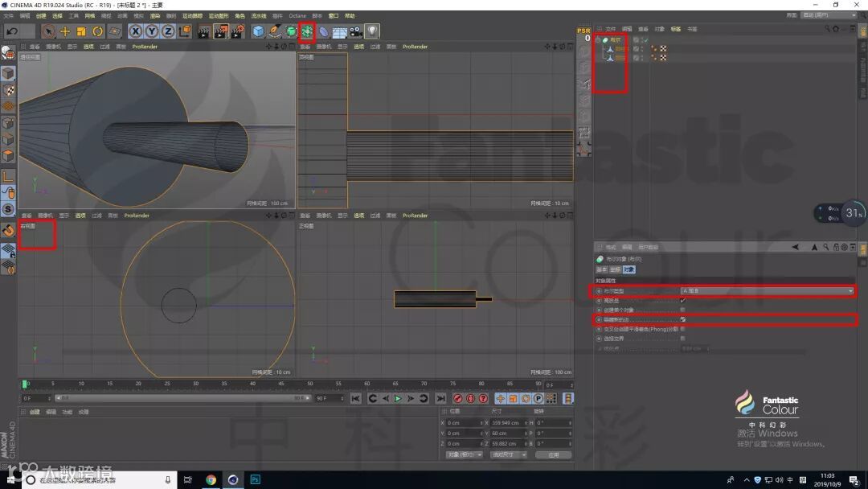The height and width of the screenshot is (489, 868).
Task: Click the Undo arrow in the toolbar
Action: [x=12, y=31]
